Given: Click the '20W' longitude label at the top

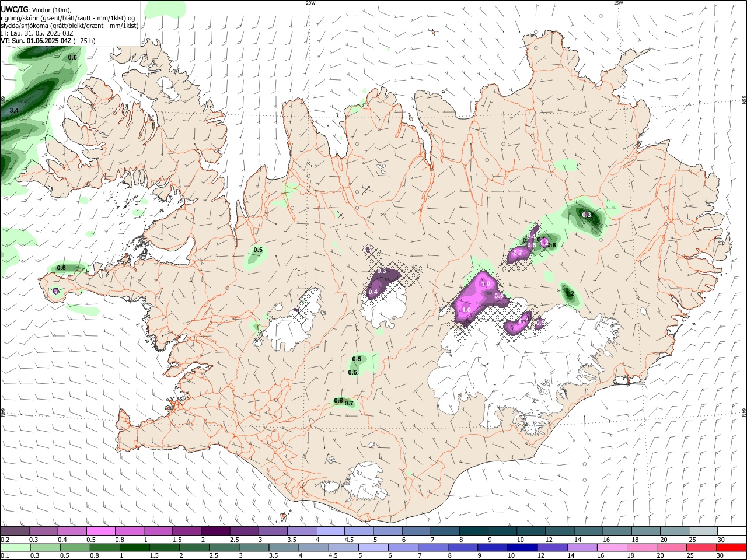Looking at the screenshot, I should (310, 3).
